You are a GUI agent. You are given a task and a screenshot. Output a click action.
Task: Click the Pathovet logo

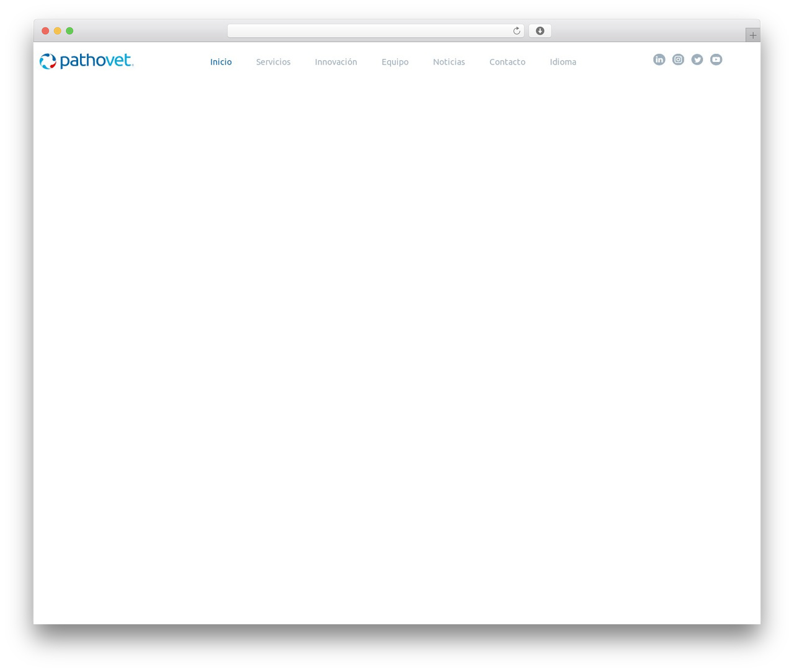pyautogui.click(x=86, y=61)
